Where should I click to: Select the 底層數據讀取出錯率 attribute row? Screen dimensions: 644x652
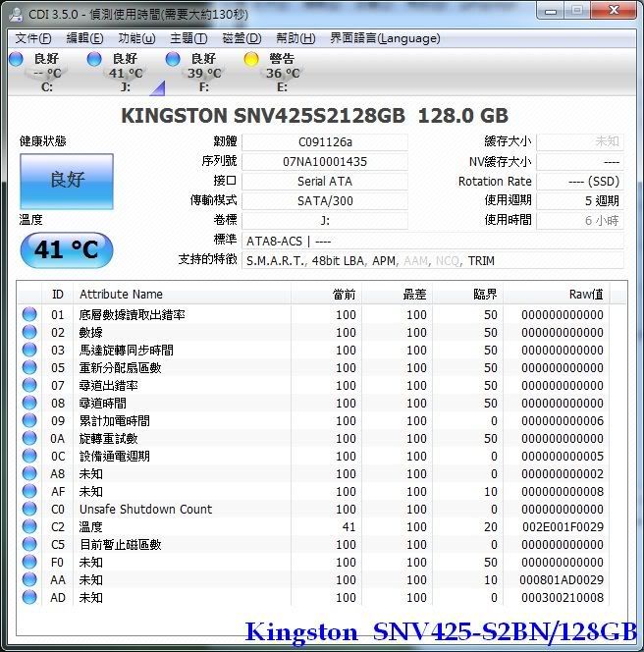313,315
